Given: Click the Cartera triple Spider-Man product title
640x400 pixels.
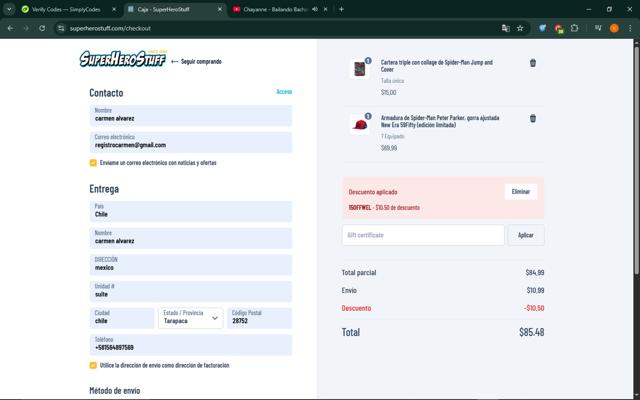Looking at the screenshot, I should pos(437,66).
